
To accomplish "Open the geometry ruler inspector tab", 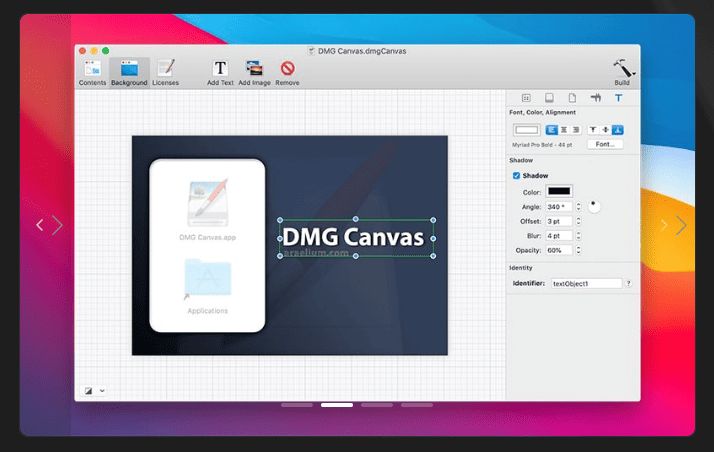I will point(596,98).
